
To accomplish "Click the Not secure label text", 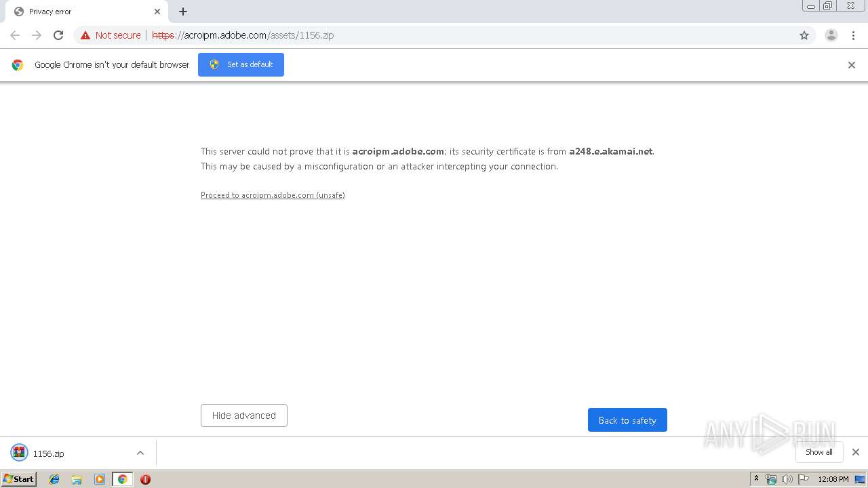I will [x=118, y=35].
